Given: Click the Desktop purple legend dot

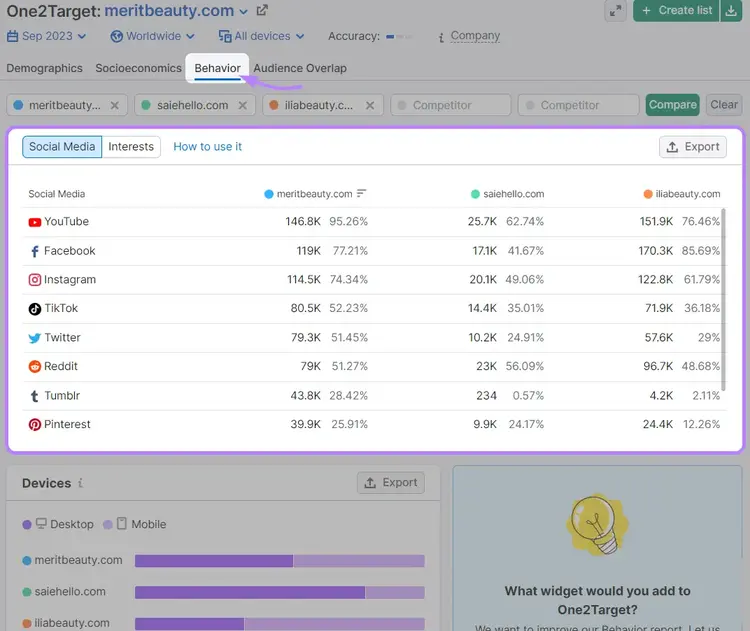Looking at the screenshot, I should (27, 524).
